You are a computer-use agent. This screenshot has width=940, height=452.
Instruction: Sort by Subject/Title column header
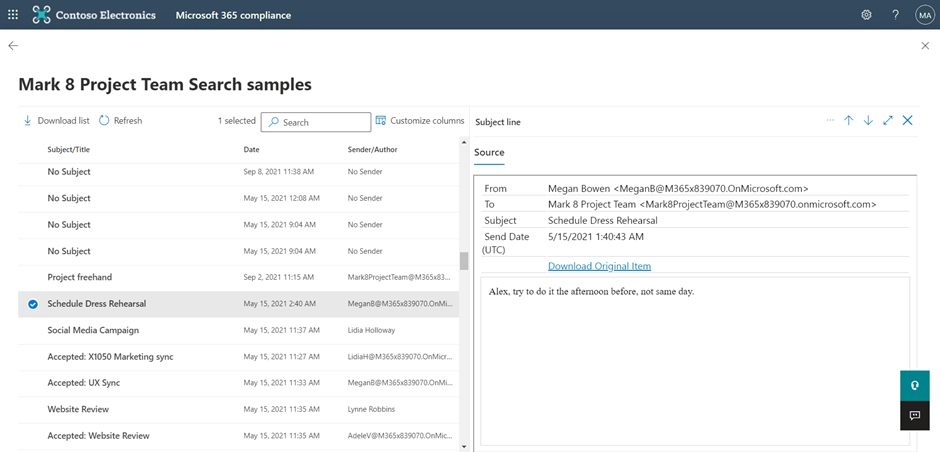(68, 149)
